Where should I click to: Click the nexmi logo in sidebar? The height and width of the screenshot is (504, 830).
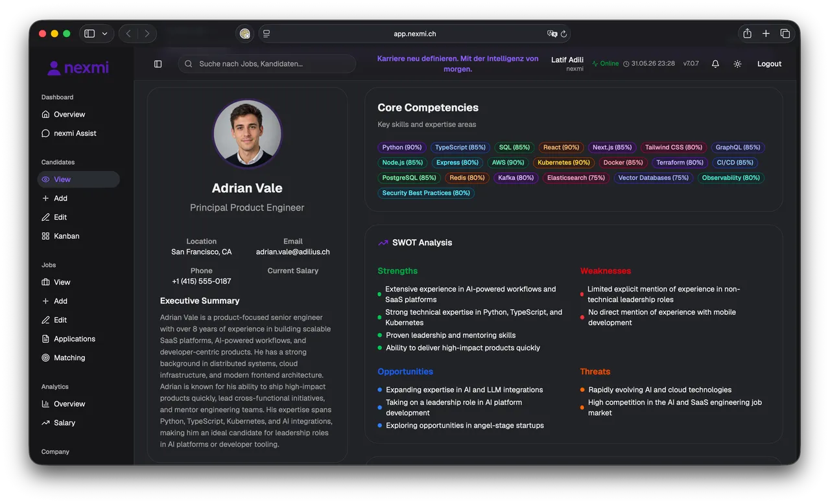78,67
